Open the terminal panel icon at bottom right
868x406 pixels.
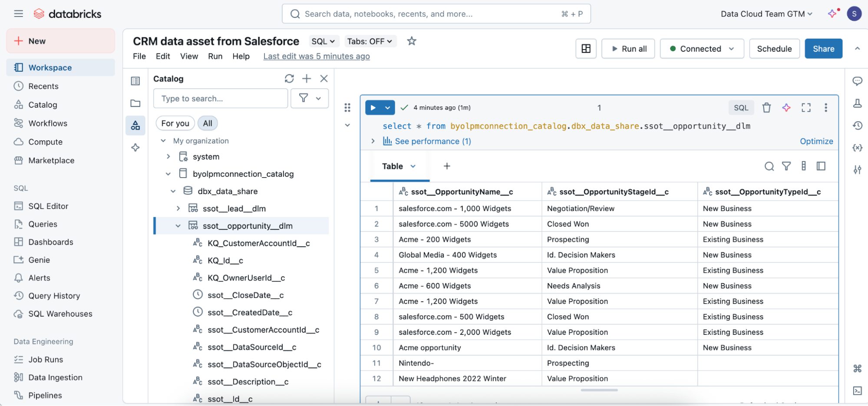[x=857, y=391]
